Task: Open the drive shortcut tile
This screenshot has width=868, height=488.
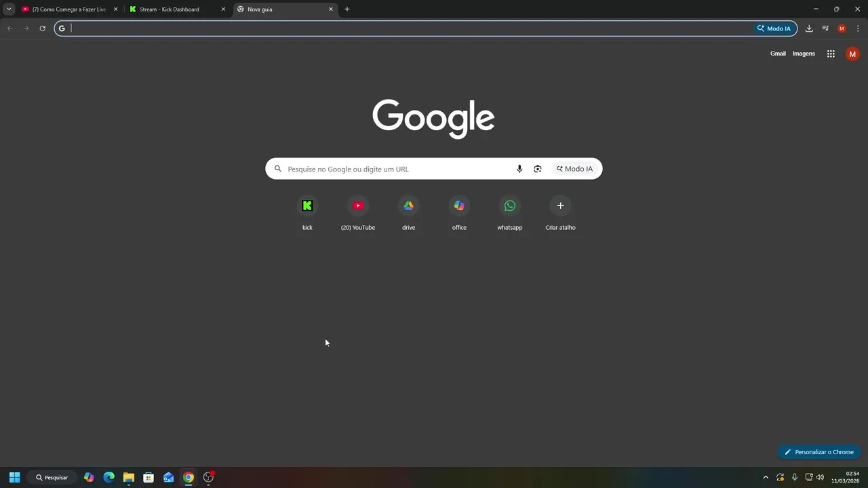Action: pyautogui.click(x=408, y=213)
